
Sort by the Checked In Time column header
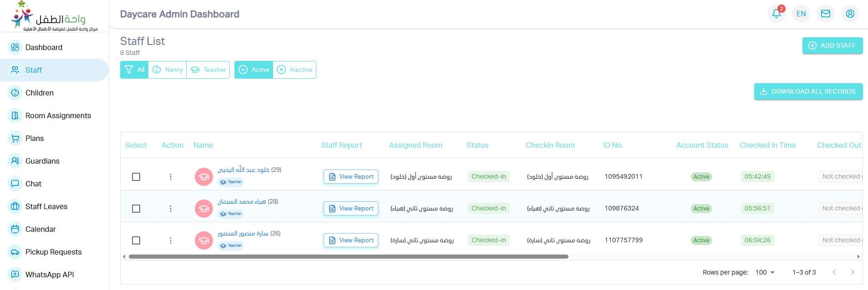(767, 145)
